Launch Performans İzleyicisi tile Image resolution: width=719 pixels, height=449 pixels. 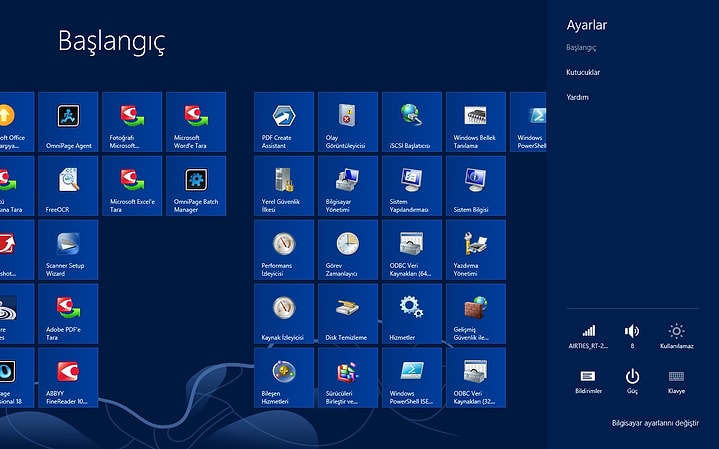[x=284, y=249]
